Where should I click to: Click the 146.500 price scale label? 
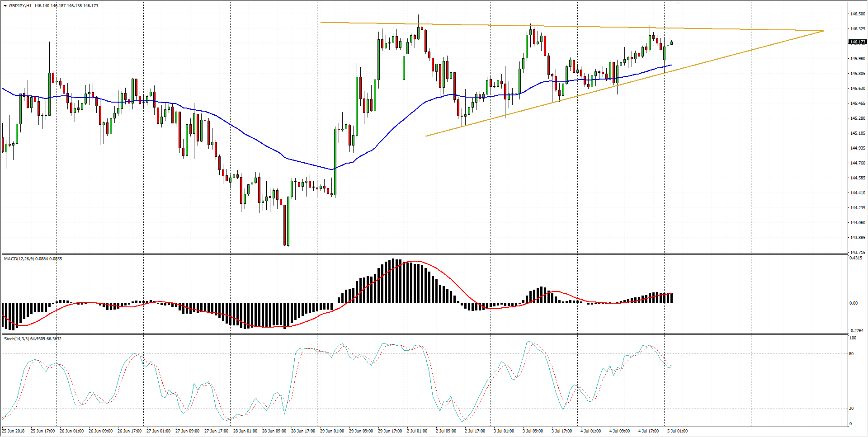[858, 14]
